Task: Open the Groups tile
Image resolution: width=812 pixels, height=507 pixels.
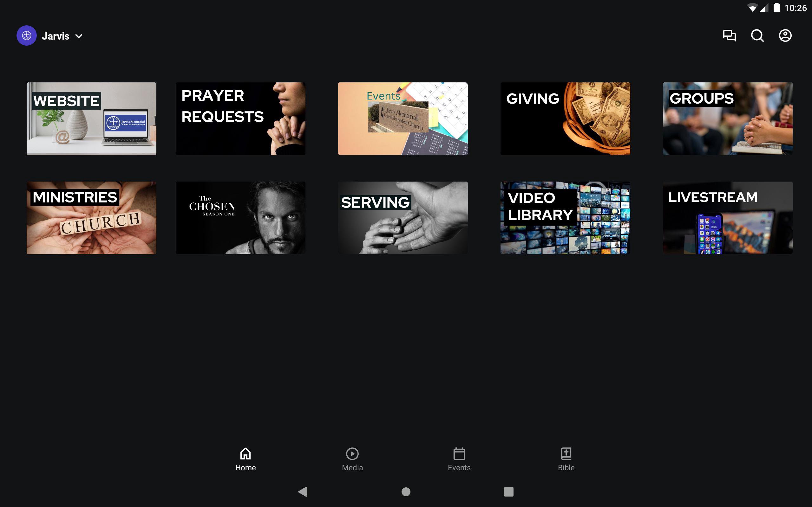Action: (x=727, y=119)
